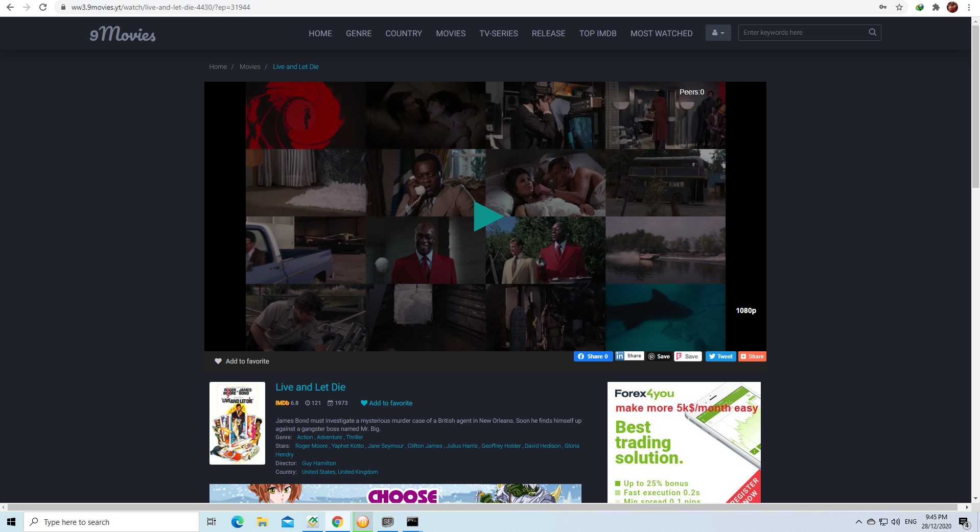Click the Home breadcrumb link

218,67
